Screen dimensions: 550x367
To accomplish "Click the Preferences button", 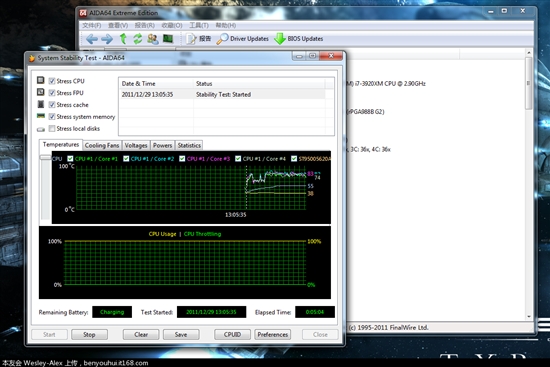I will (273, 334).
